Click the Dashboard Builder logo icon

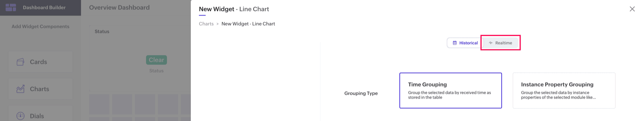pyautogui.click(x=11, y=7)
